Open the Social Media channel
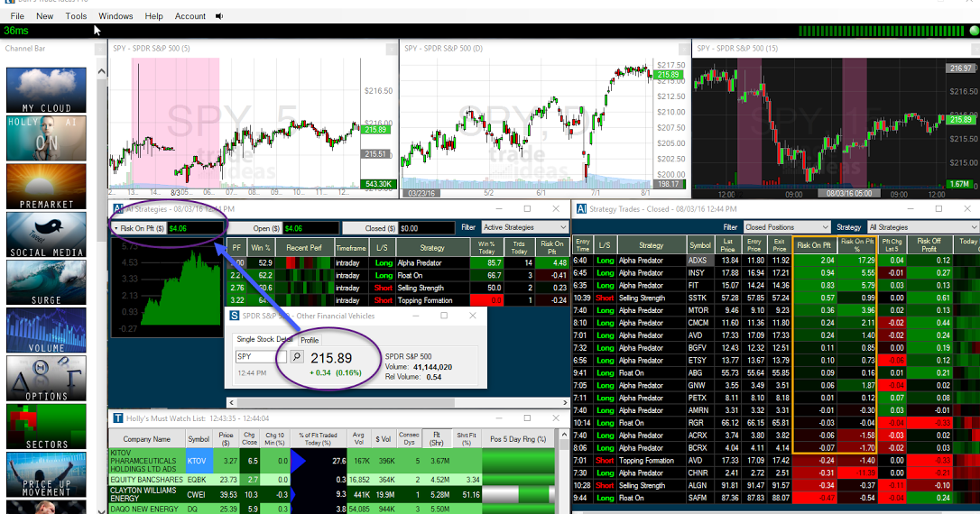This screenshot has width=980, height=514. click(x=46, y=234)
